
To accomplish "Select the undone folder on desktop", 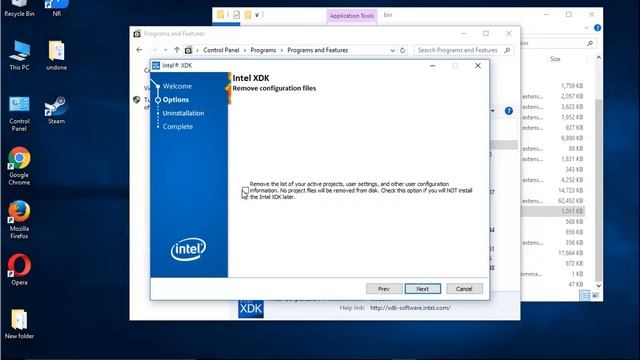I will point(57,56).
